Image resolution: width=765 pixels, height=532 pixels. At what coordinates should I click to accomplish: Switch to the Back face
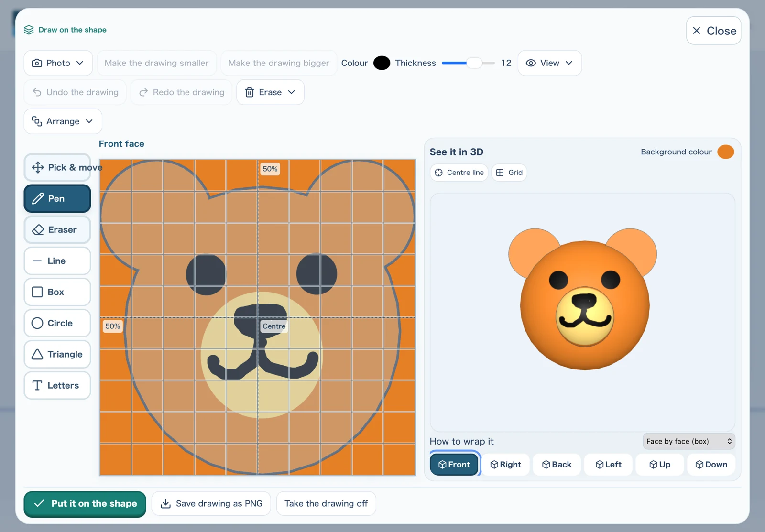(x=557, y=465)
